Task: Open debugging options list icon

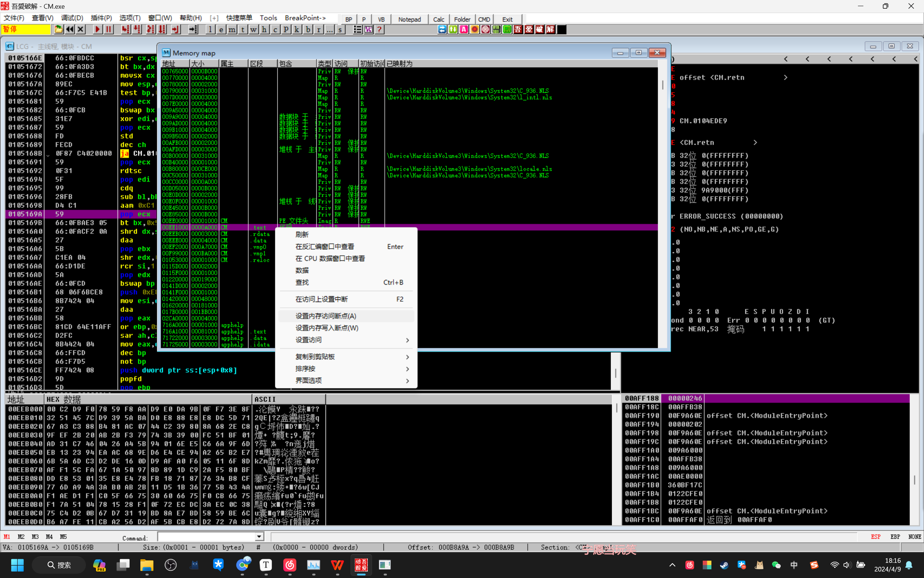Action: click(357, 29)
